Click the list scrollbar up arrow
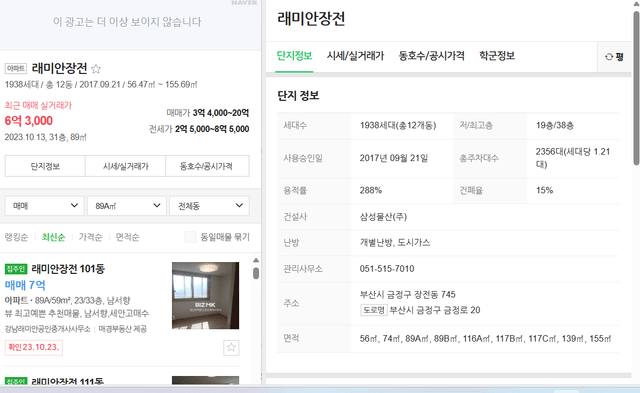The height and width of the screenshot is (393, 640). click(x=256, y=260)
